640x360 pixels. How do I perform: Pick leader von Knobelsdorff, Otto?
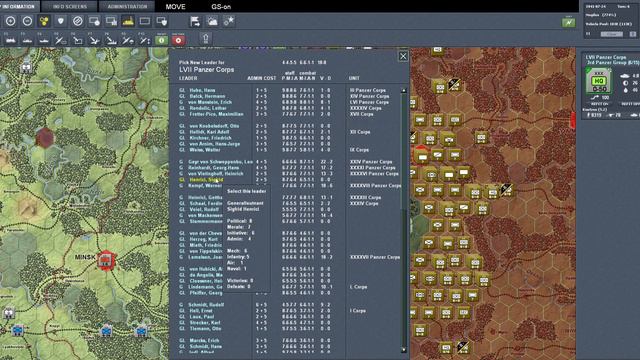tap(213, 126)
